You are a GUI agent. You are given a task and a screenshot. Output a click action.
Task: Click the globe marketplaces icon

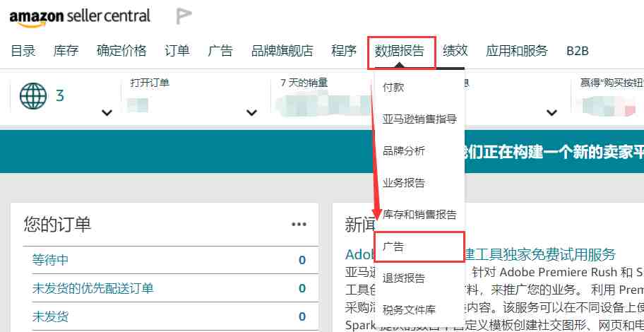pyautogui.click(x=33, y=96)
